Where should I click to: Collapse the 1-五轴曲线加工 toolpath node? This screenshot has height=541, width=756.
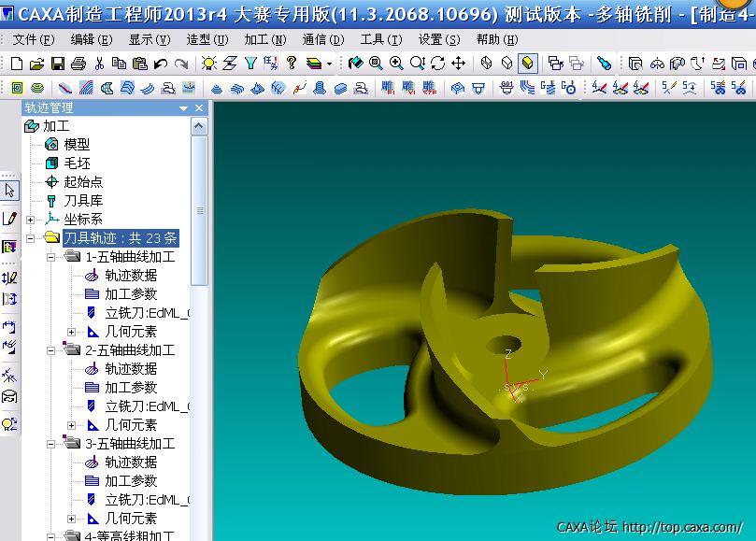[x=50, y=257]
